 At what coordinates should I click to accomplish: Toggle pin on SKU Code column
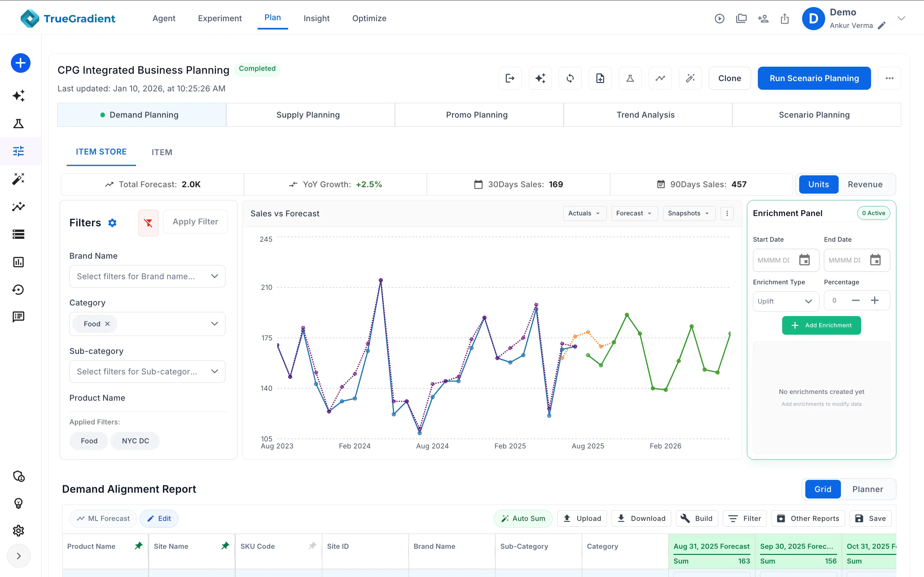[312, 546]
